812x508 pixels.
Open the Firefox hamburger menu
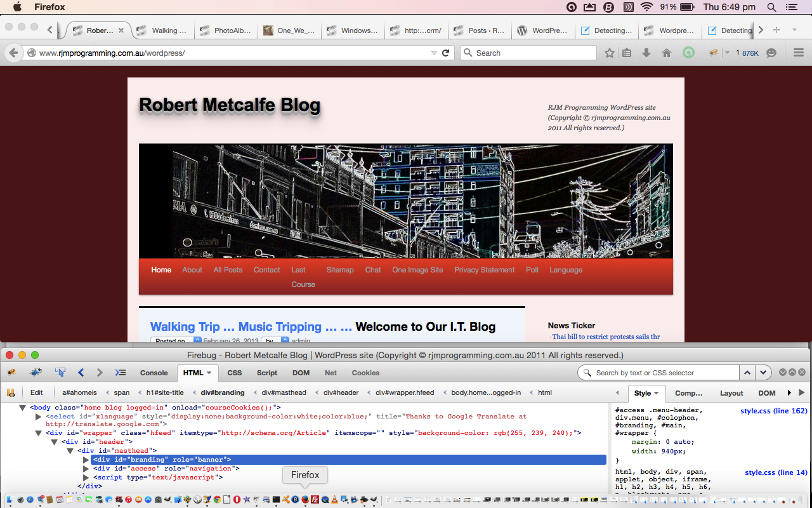click(x=799, y=53)
